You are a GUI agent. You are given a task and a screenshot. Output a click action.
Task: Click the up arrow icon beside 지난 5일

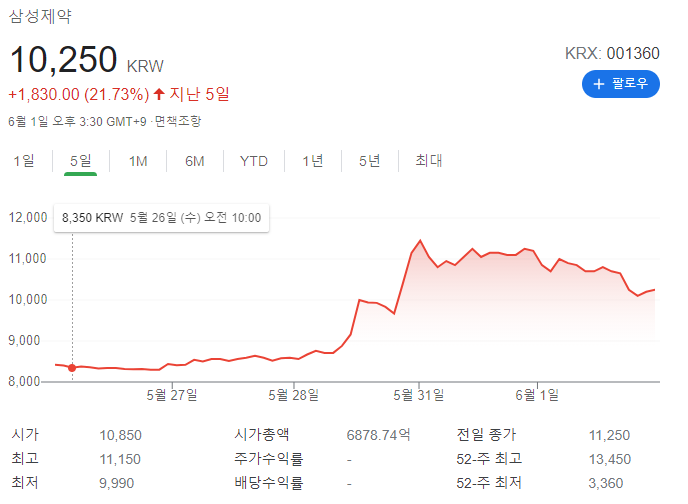click(x=159, y=94)
